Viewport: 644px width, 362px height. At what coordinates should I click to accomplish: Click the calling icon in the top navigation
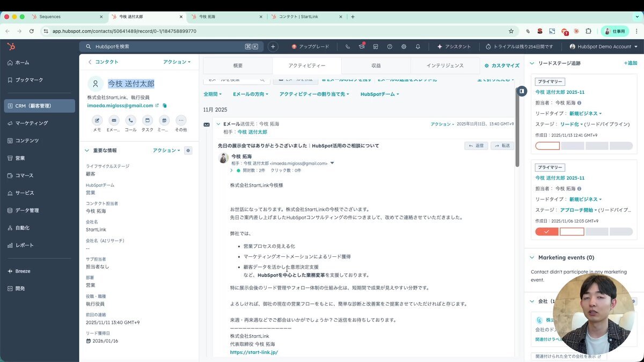[347, 47]
